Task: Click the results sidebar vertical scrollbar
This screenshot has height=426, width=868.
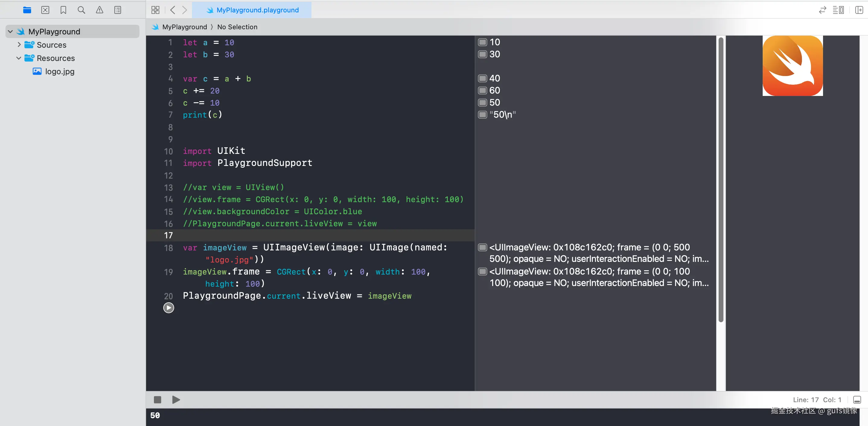Action: click(x=721, y=180)
